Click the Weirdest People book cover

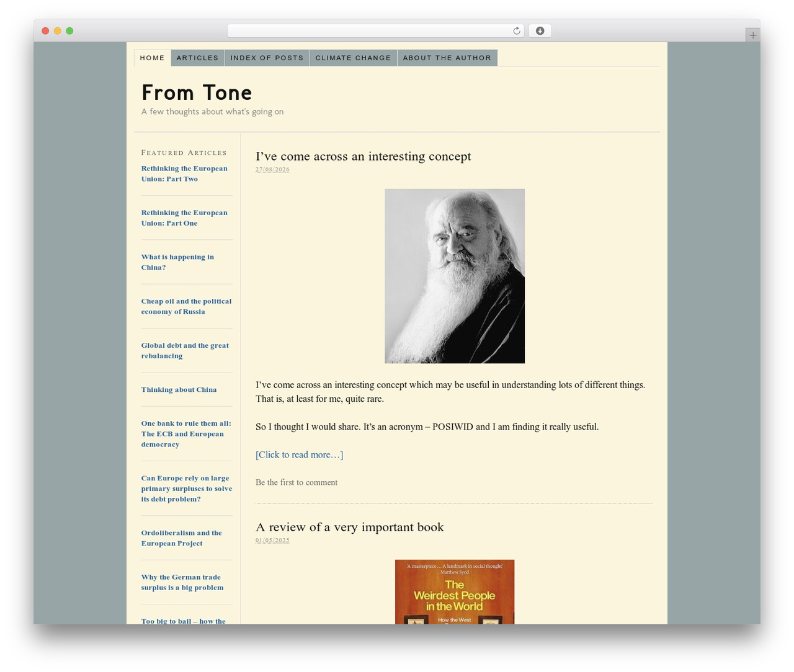(455, 592)
